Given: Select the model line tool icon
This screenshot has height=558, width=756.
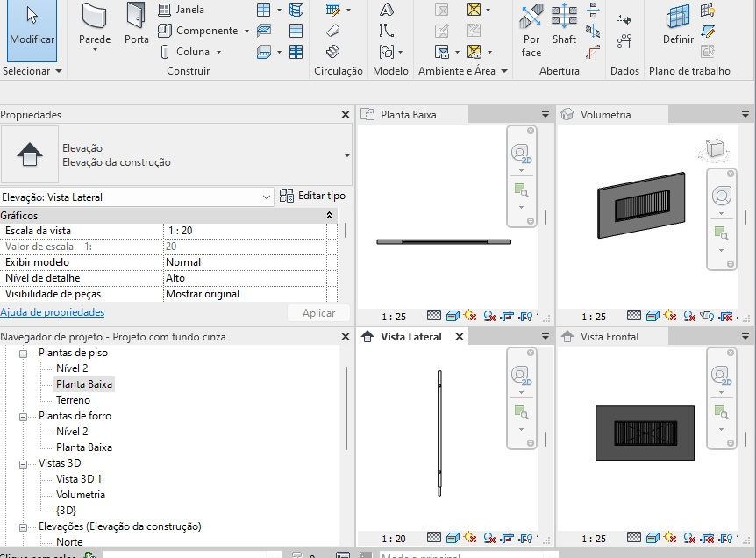Looking at the screenshot, I should tap(387, 31).
